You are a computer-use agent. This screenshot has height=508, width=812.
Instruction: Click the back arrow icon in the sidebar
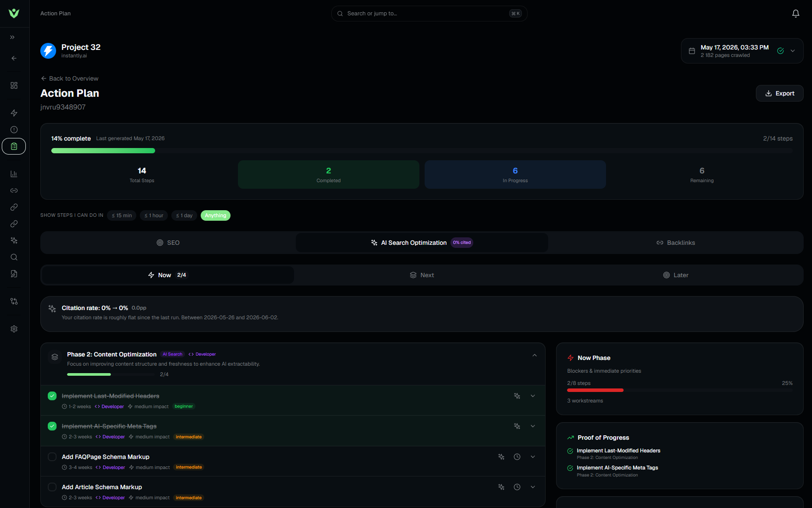pos(14,58)
